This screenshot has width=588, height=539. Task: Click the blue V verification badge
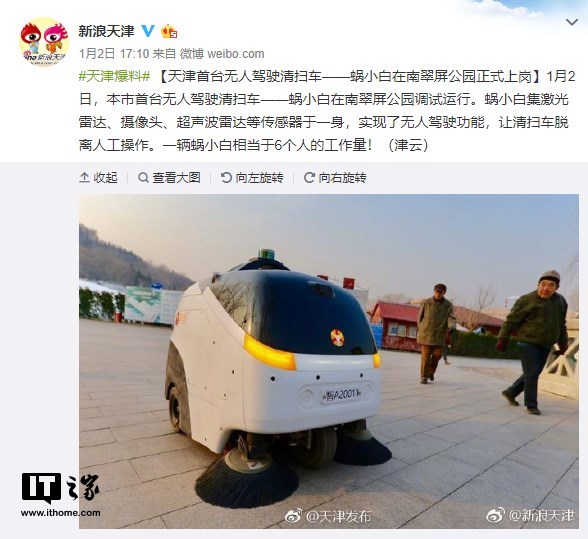point(148,31)
